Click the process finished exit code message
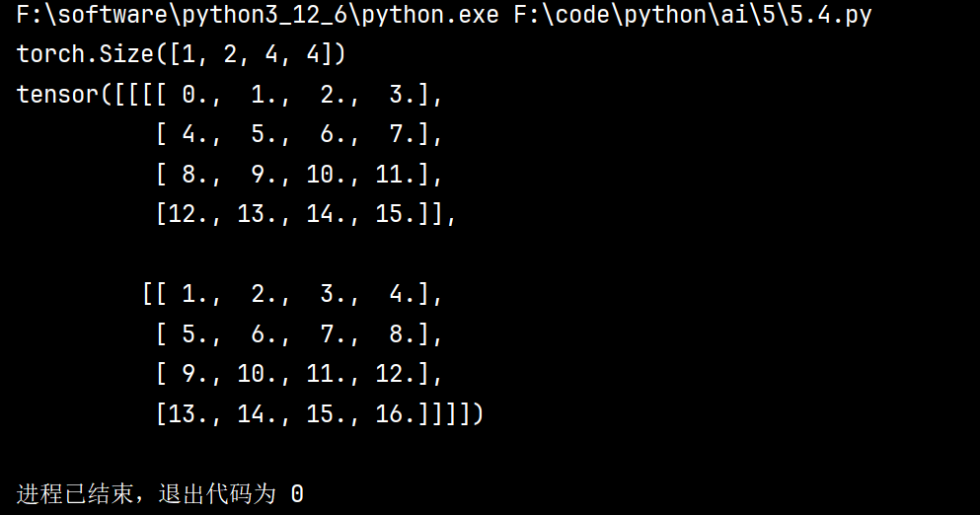Screen dimensions: 980x515 point(160,494)
